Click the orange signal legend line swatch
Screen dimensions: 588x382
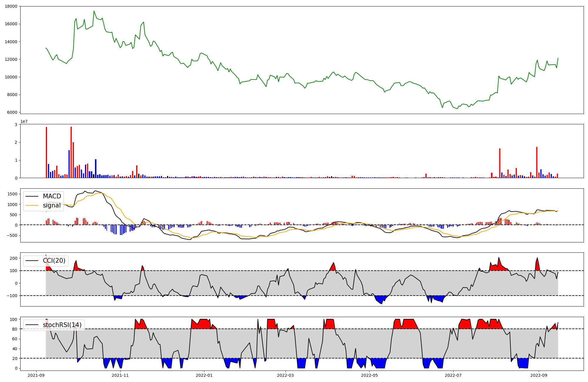tap(32, 206)
